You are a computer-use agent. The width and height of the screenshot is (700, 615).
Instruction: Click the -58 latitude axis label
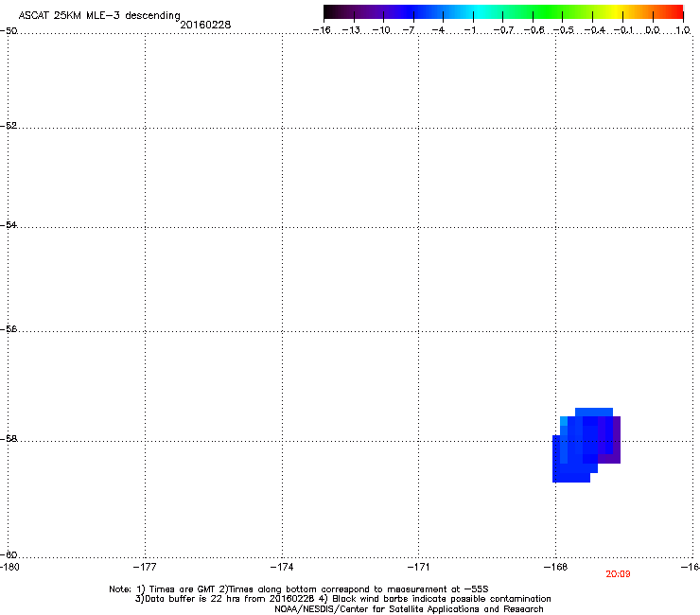click(9, 439)
